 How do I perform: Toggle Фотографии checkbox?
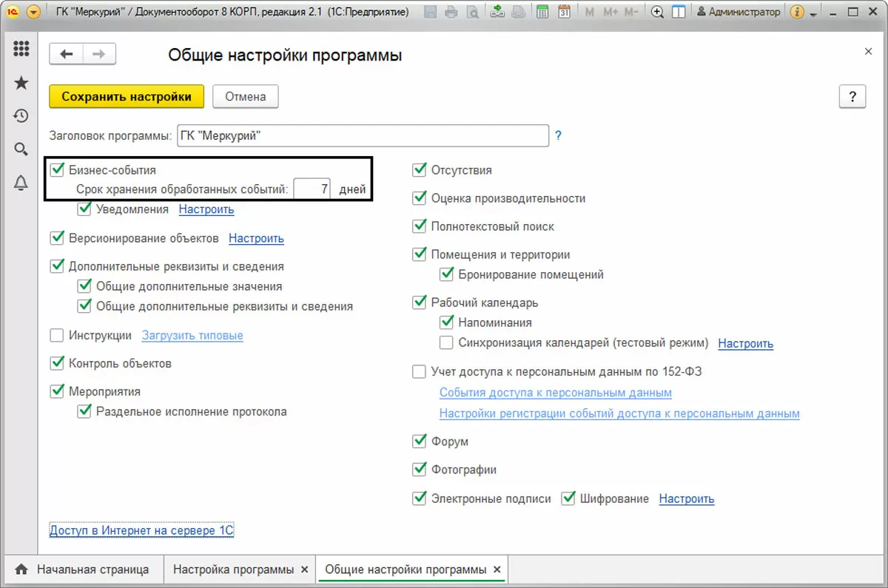click(420, 470)
